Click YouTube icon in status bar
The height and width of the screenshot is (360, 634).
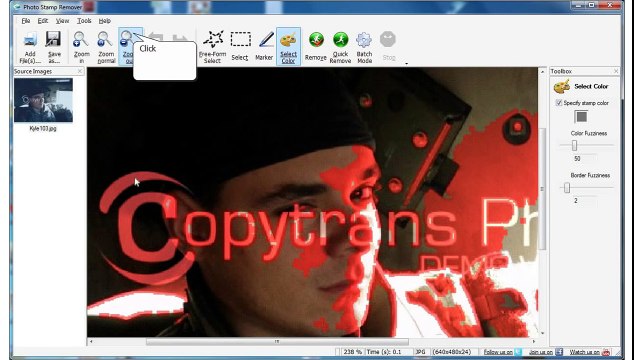[606, 352]
